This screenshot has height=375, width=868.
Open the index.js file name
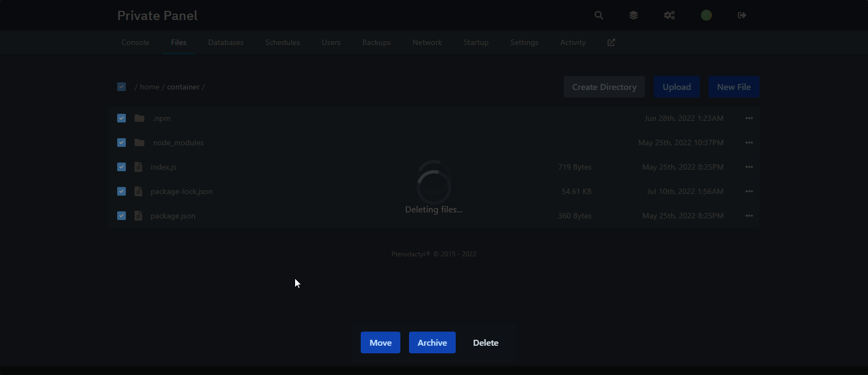pos(163,167)
